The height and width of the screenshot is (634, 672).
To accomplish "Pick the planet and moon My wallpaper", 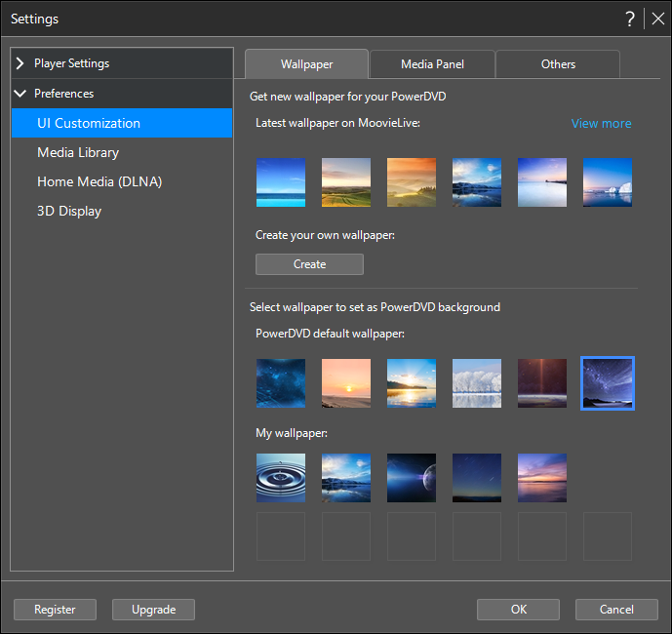I will point(412,478).
